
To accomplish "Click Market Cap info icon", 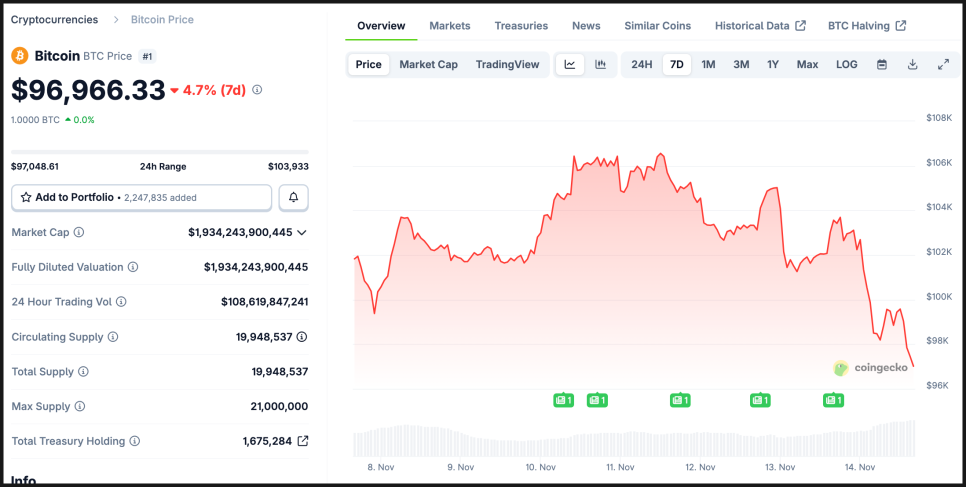I will pyautogui.click(x=79, y=232).
